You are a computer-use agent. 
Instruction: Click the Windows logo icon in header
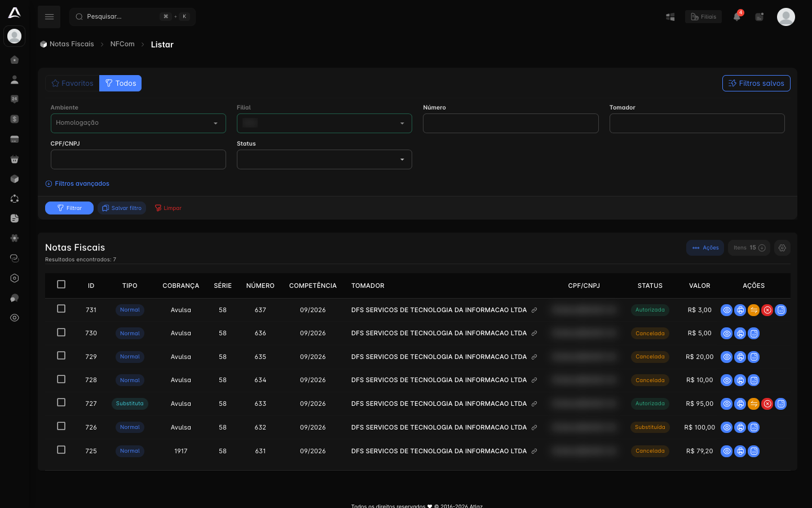(x=670, y=17)
